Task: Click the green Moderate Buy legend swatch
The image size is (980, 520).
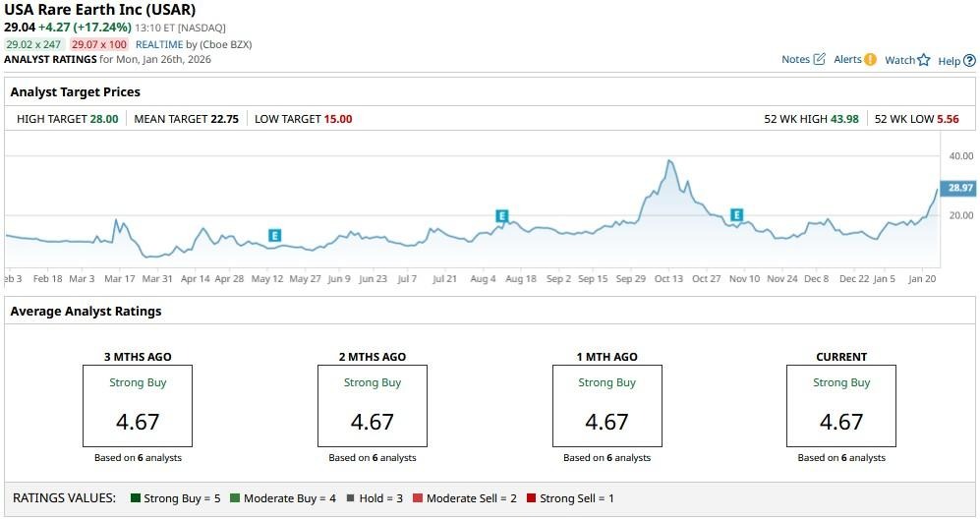Action: pos(234,498)
